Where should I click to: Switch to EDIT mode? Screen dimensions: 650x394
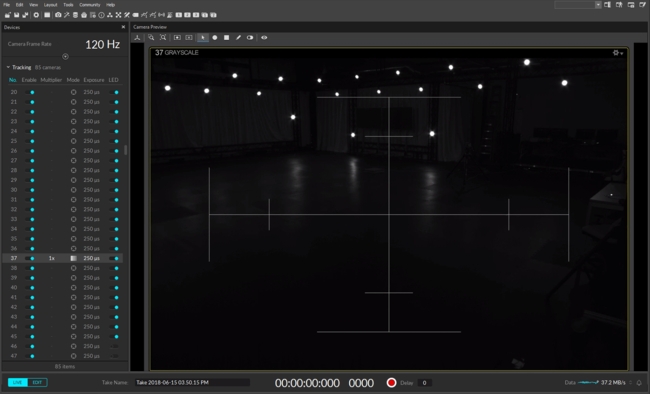(37, 382)
